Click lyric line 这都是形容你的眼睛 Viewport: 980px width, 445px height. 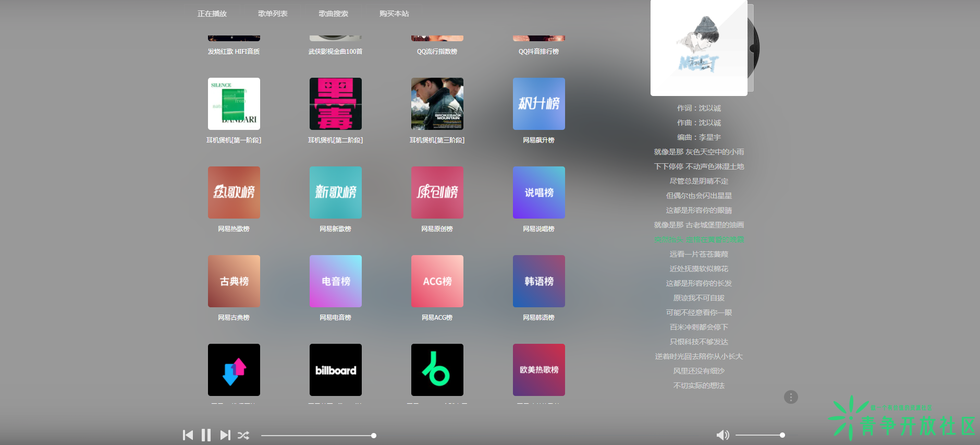699,210
